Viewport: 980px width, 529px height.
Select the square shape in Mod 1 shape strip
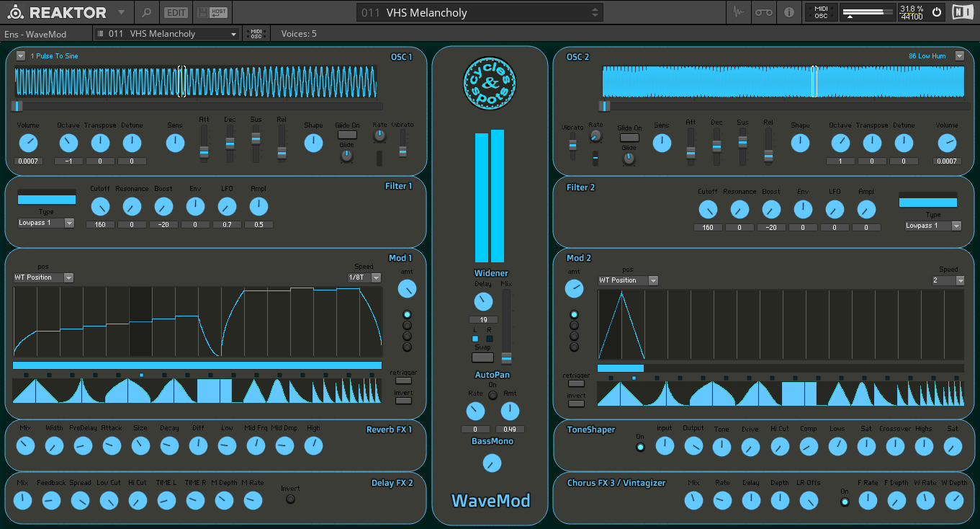(215, 391)
